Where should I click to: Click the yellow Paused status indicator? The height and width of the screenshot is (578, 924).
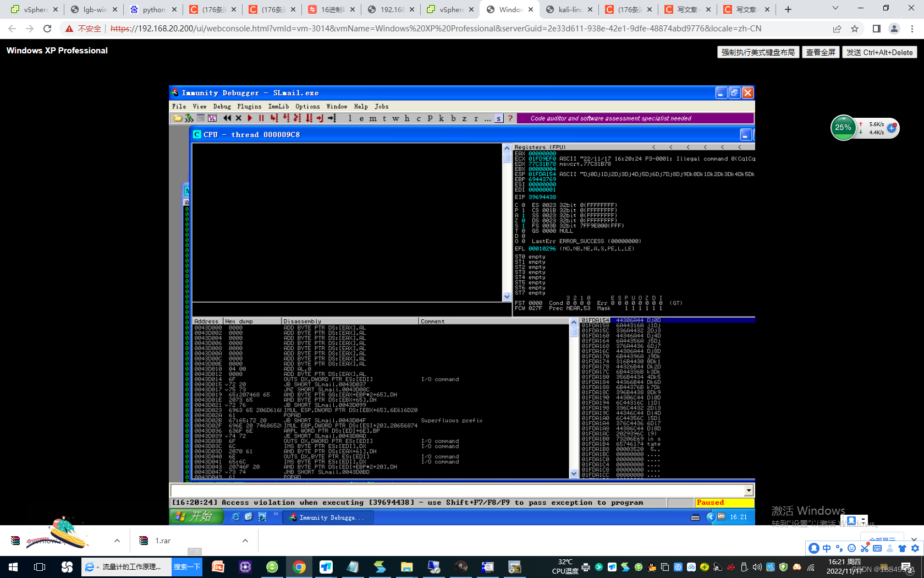pos(724,503)
